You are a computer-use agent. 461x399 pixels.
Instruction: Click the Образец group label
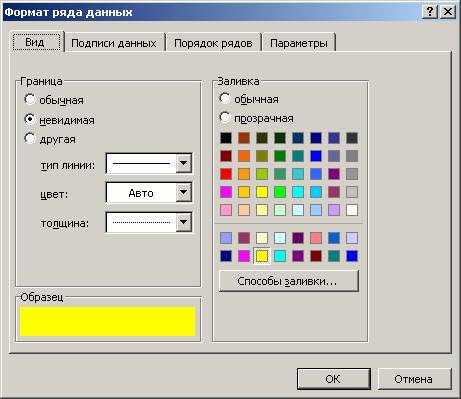42,297
